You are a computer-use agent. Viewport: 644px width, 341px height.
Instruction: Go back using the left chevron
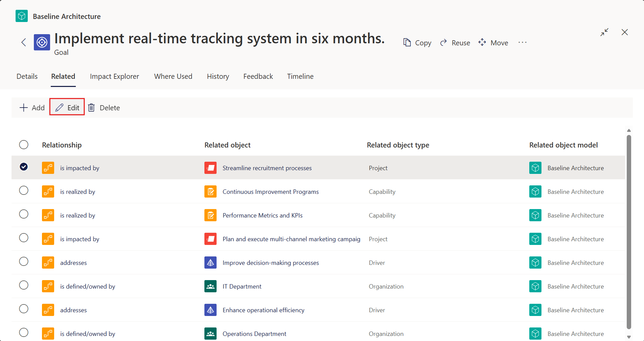24,42
